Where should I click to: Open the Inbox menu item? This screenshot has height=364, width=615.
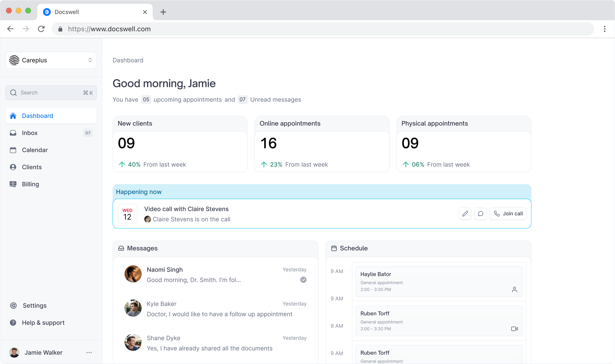click(x=51, y=133)
